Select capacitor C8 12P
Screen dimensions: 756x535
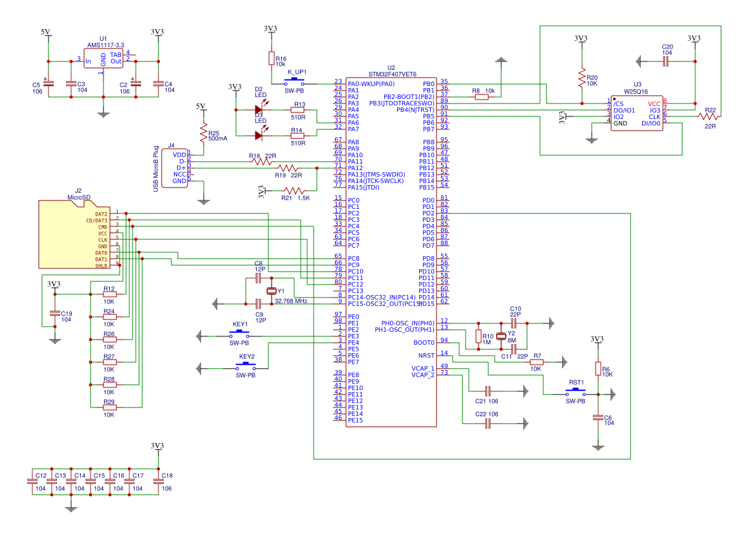pyautogui.click(x=259, y=278)
